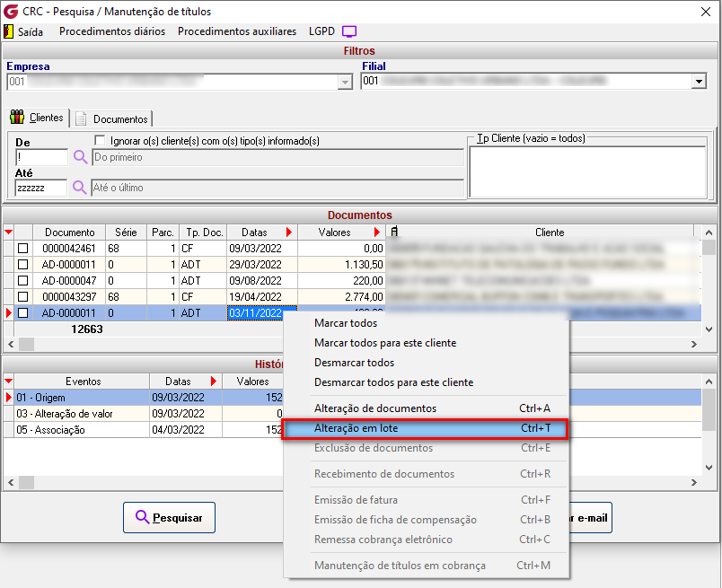Click the De client code input field

coord(41,157)
